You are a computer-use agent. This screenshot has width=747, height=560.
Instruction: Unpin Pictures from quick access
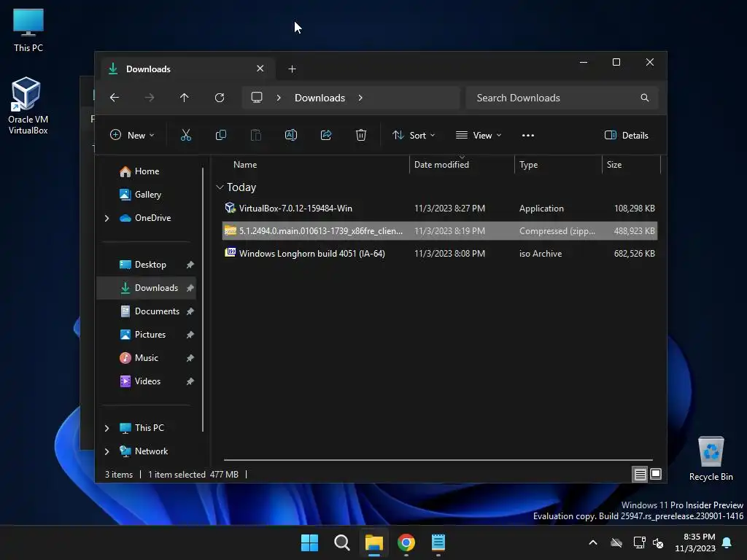tap(190, 335)
